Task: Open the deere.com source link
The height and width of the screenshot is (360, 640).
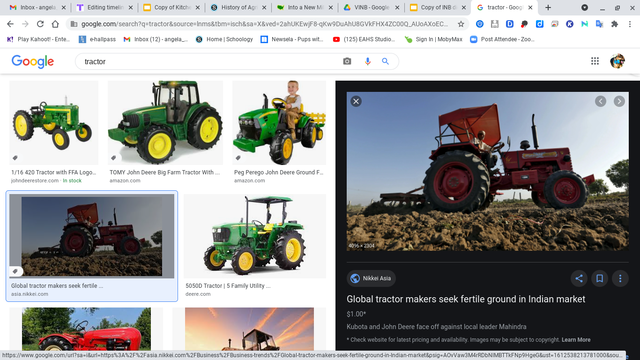Action: click(x=198, y=294)
